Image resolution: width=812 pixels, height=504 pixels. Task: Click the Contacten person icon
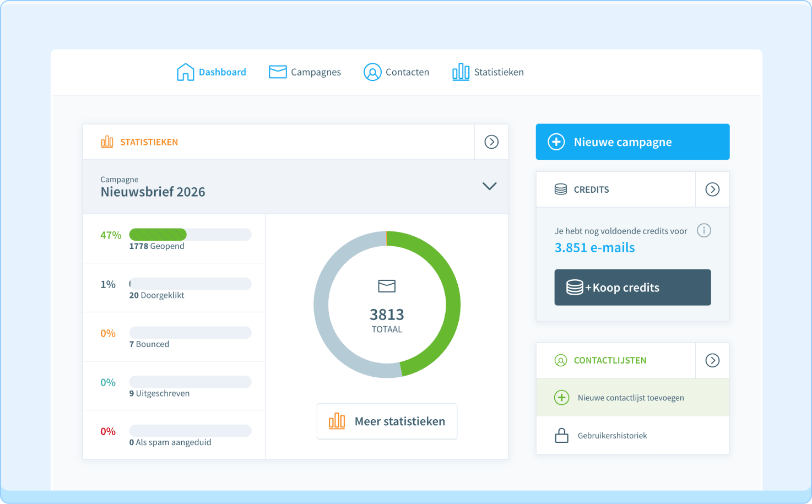tap(372, 72)
